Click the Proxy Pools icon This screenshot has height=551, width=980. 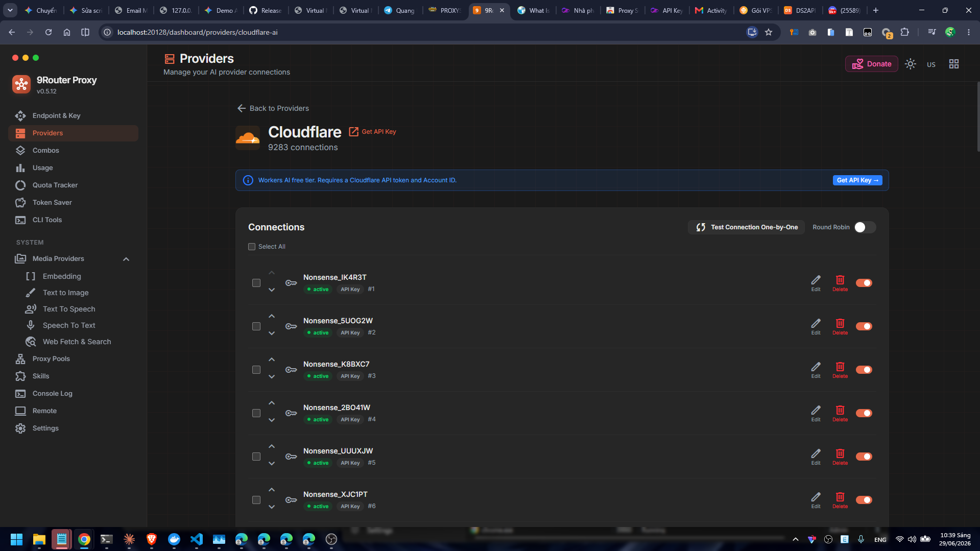point(20,359)
